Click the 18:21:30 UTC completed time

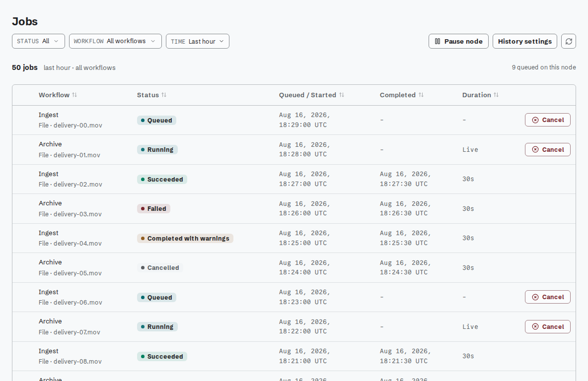point(403,361)
